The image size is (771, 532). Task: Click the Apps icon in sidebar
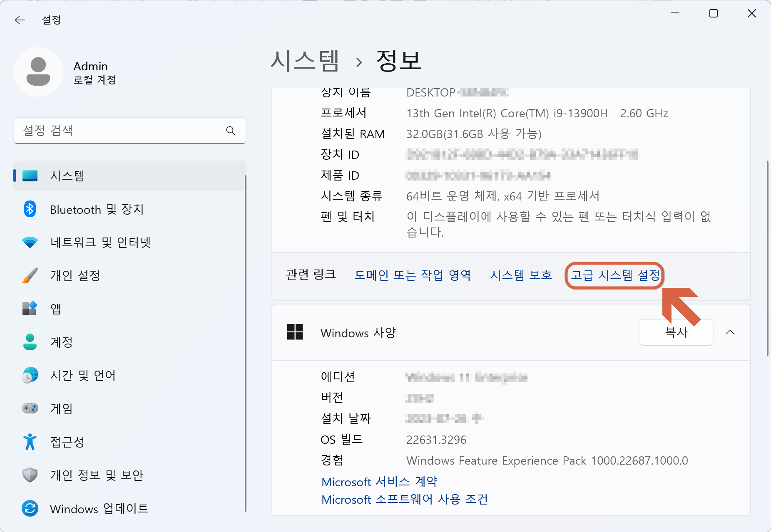(30, 309)
